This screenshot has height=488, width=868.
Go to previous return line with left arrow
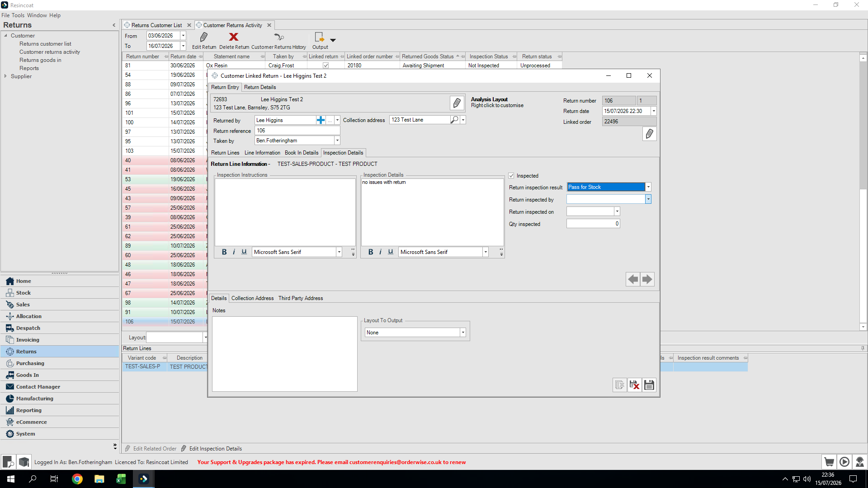click(x=633, y=279)
